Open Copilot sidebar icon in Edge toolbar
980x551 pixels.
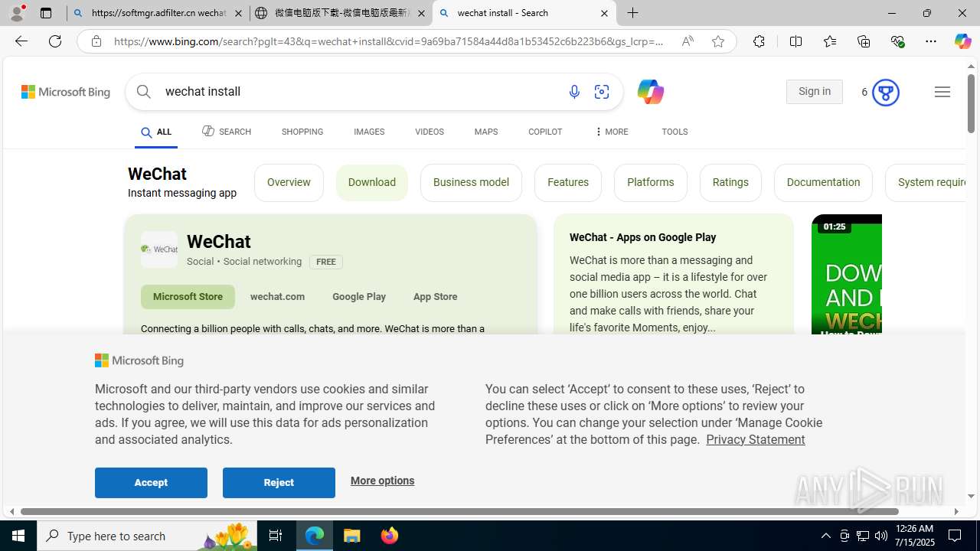[962, 41]
